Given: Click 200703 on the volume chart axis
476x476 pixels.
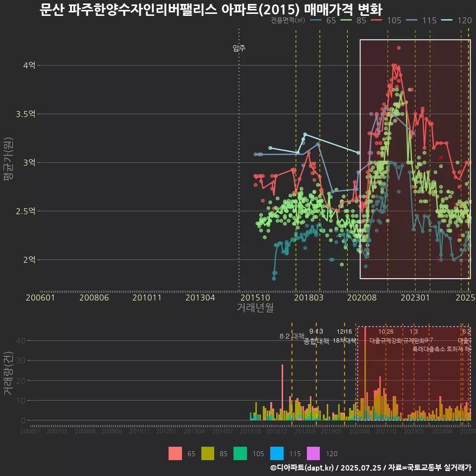Looking at the screenshot, I should pyautogui.click(x=57, y=431).
